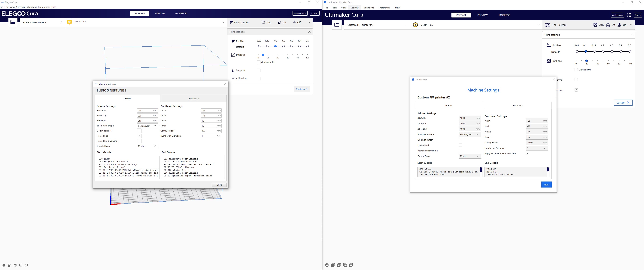644x270 pixels.
Task: Click X (Width) field in ELEGOO NEPTUNE 3 settings
Action: [x=147, y=111]
